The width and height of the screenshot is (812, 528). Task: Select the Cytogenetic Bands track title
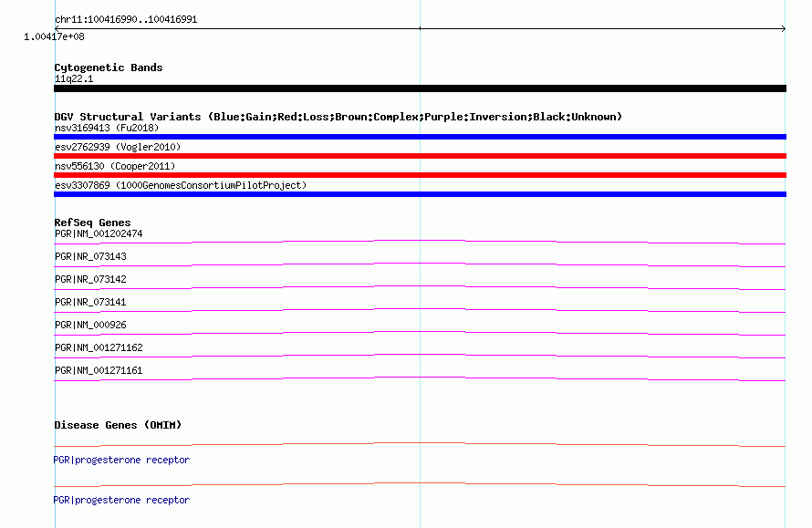[109, 67]
